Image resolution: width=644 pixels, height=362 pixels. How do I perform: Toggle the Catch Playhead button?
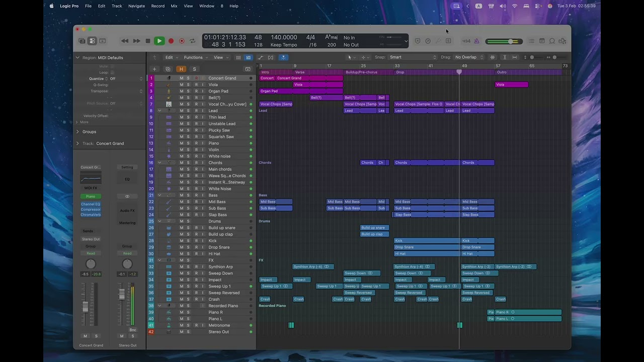point(283,57)
